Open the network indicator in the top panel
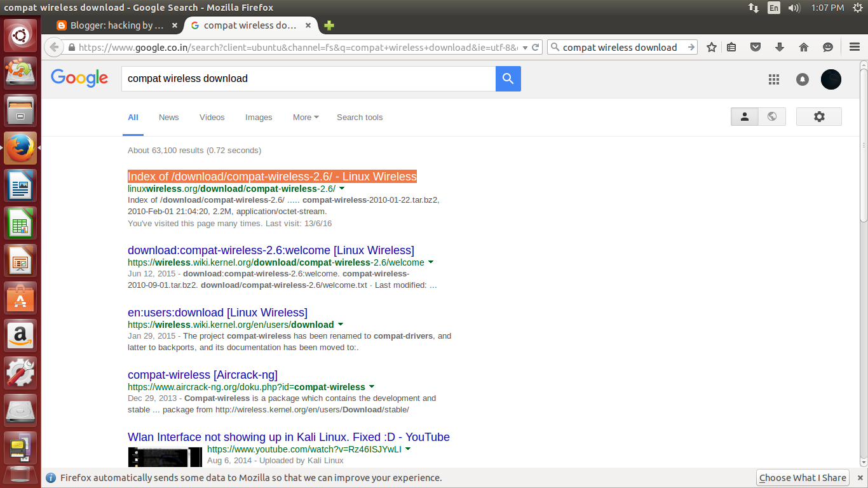 click(x=754, y=8)
